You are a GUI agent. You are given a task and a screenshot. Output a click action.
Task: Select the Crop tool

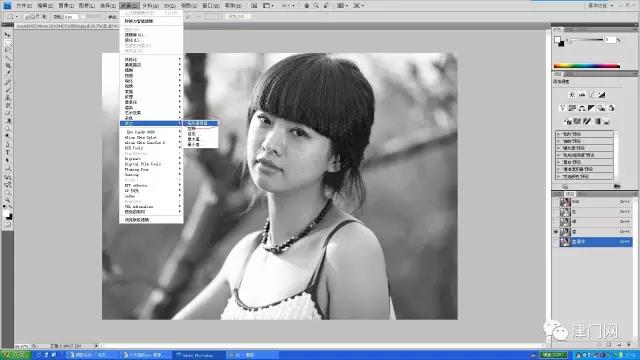pos(7,66)
